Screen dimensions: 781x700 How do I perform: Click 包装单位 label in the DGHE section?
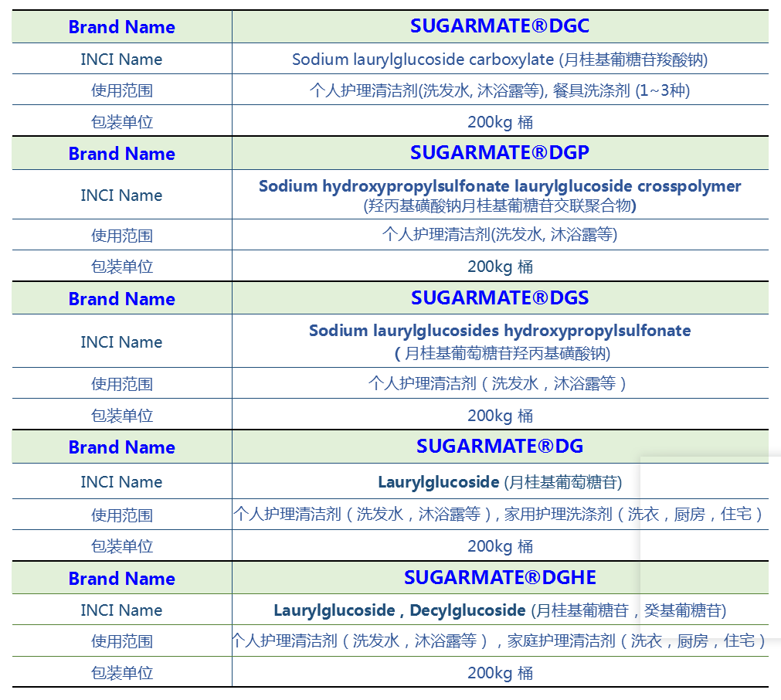pos(121,673)
